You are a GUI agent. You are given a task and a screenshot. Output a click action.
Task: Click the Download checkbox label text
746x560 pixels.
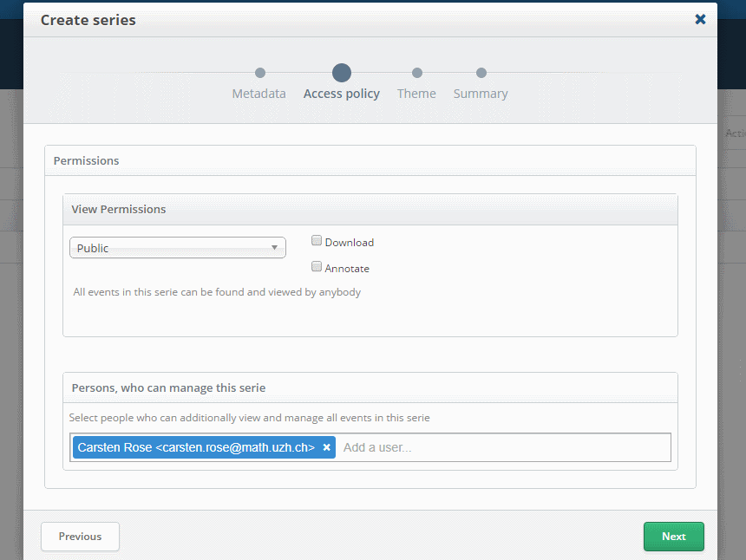click(x=350, y=243)
